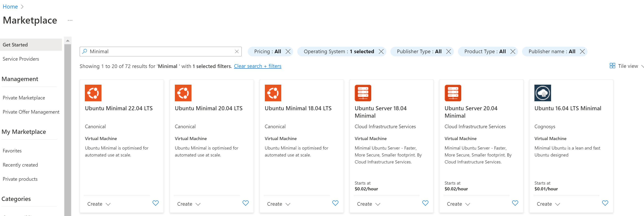Select Get Started in sidebar
Screen dimensions: 644x216
pyautogui.click(x=31, y=45)
